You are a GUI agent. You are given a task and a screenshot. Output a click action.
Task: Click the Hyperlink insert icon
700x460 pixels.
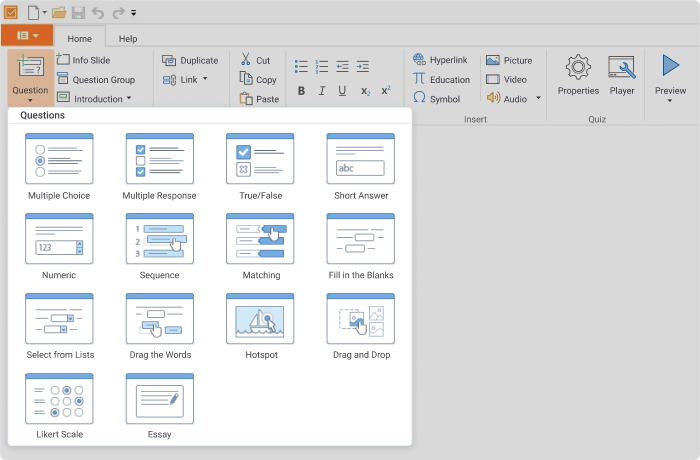(x=419, y=59)
